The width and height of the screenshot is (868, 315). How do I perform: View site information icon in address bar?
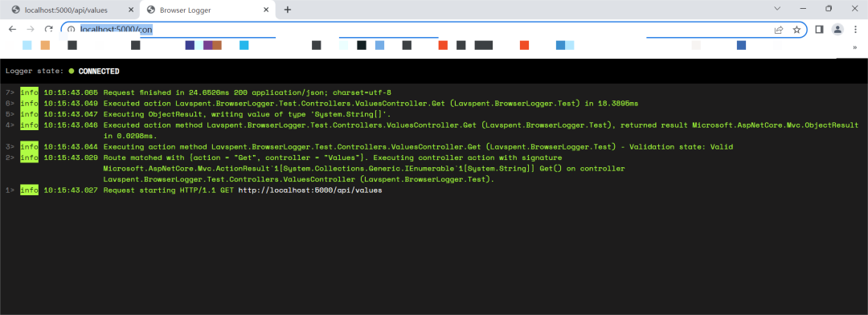pyautogui.click(x=71, y=30)
